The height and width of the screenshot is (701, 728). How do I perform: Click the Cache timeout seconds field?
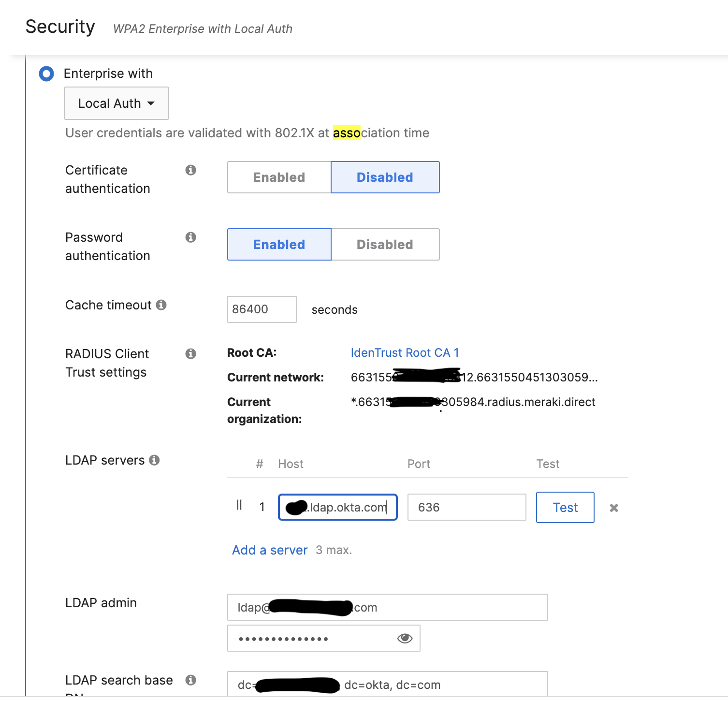262,309
